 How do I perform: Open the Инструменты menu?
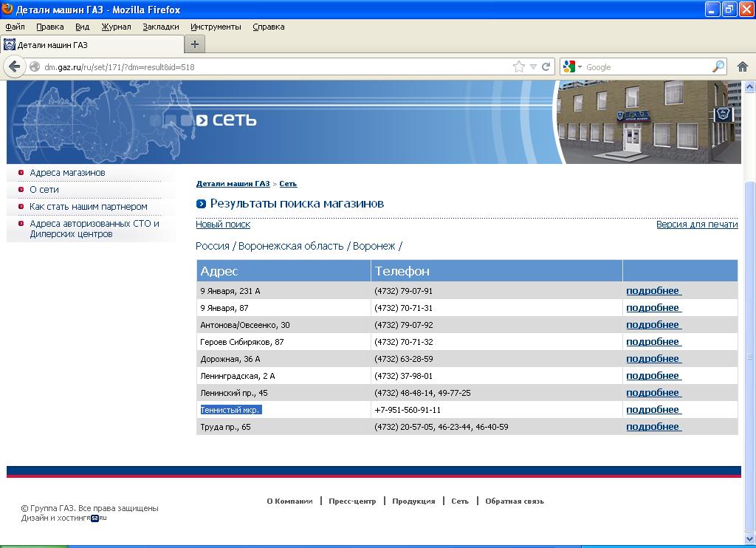pos(216,27)
